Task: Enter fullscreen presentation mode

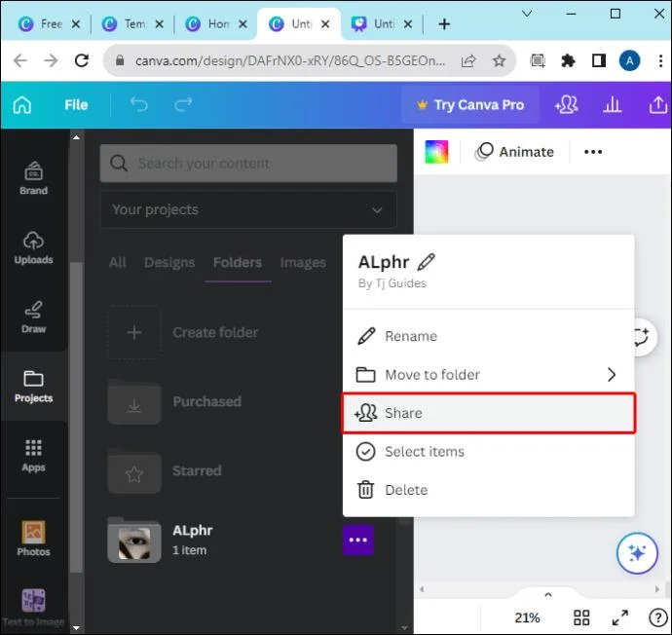Action: [620, 617]
